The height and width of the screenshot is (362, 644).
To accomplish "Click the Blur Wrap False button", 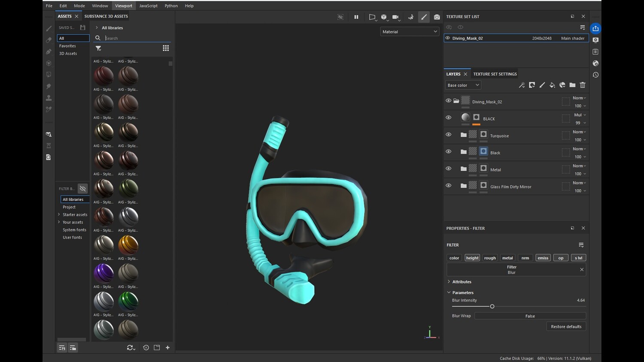I will pyautogui.click(x=530, y=316).
